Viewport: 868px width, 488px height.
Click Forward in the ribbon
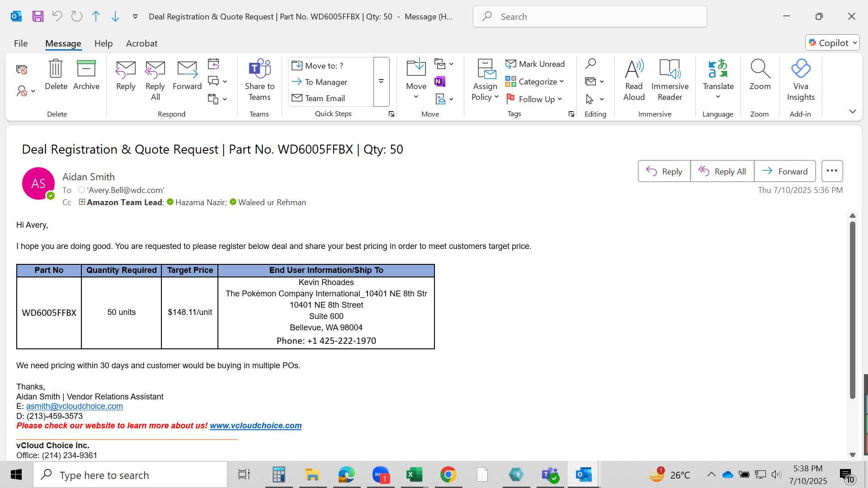(x=187, y=75)
